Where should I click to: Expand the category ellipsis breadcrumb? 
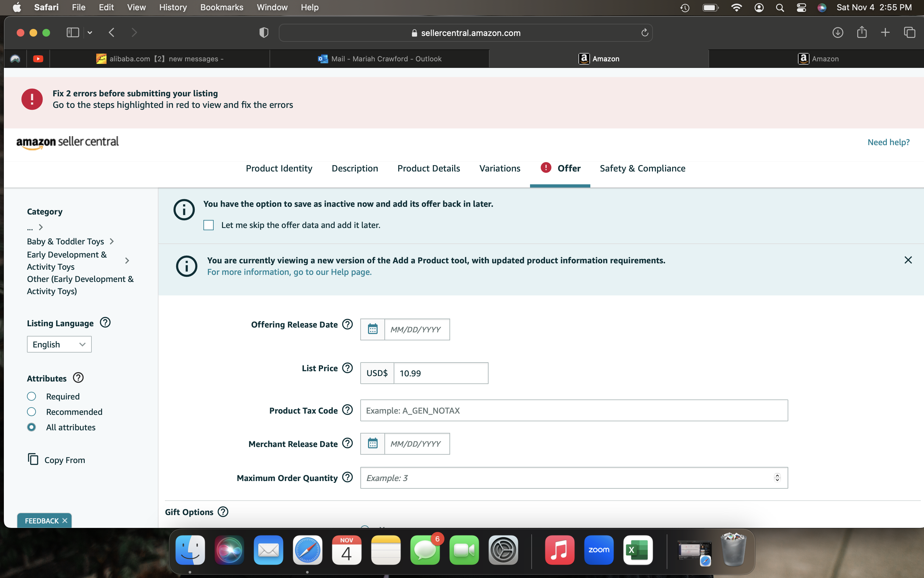(x=30, y=228)
